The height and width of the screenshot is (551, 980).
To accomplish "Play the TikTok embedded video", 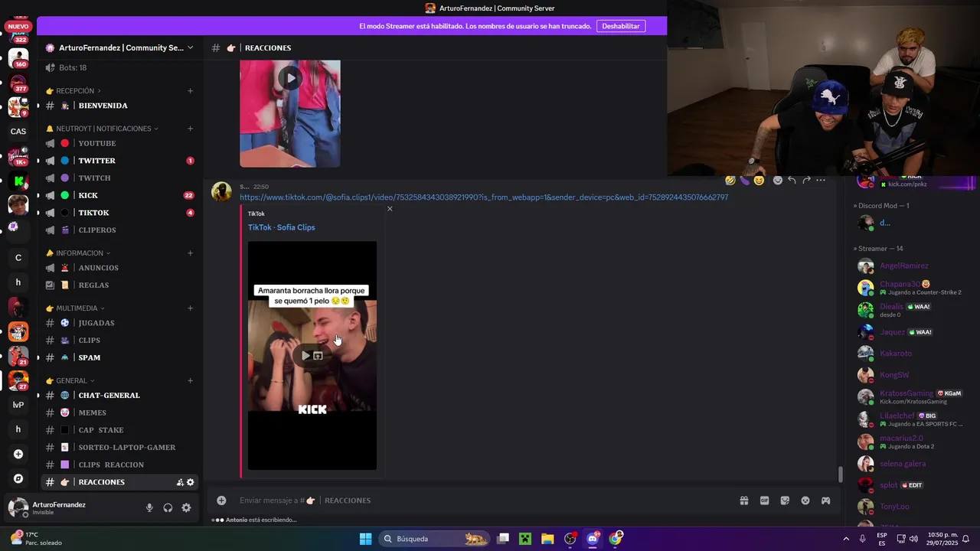I will [x=305, y=355].
